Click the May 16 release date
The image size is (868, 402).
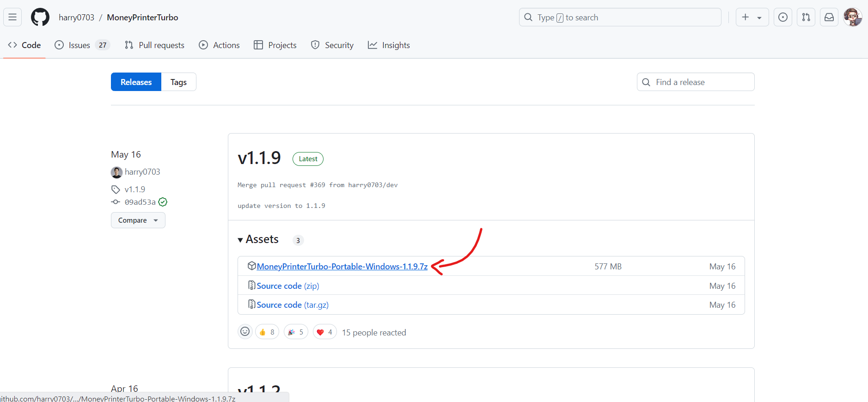(126, 154)
